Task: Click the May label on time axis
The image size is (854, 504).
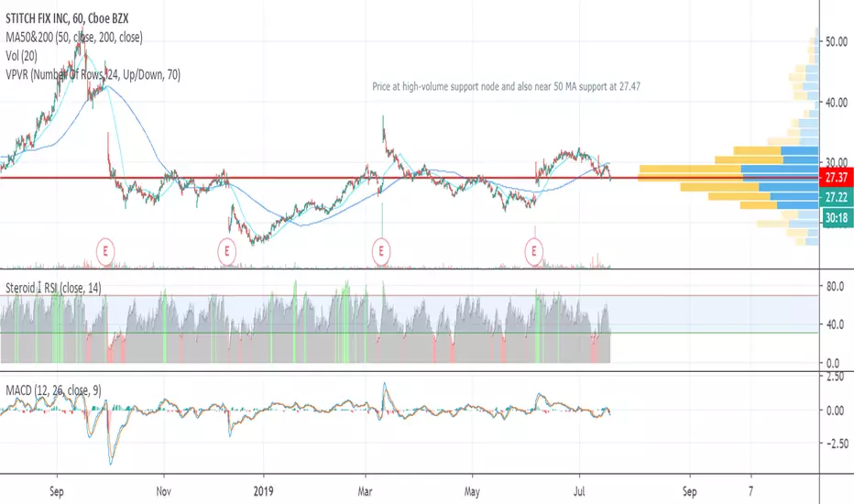Action: [472, 491]
